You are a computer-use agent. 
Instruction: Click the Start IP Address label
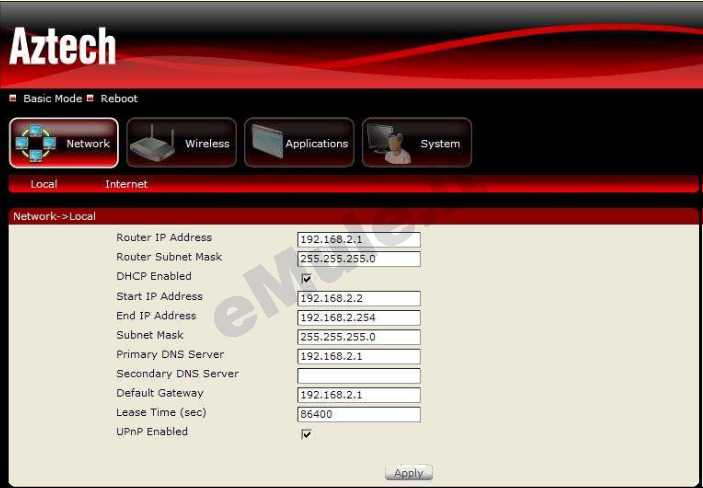[160, 296]
